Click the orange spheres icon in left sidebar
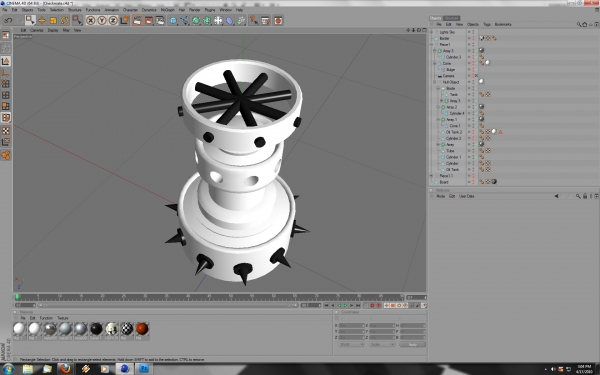Image resolution: width=600 pixels, height=375 pixels. pos(6,155)
